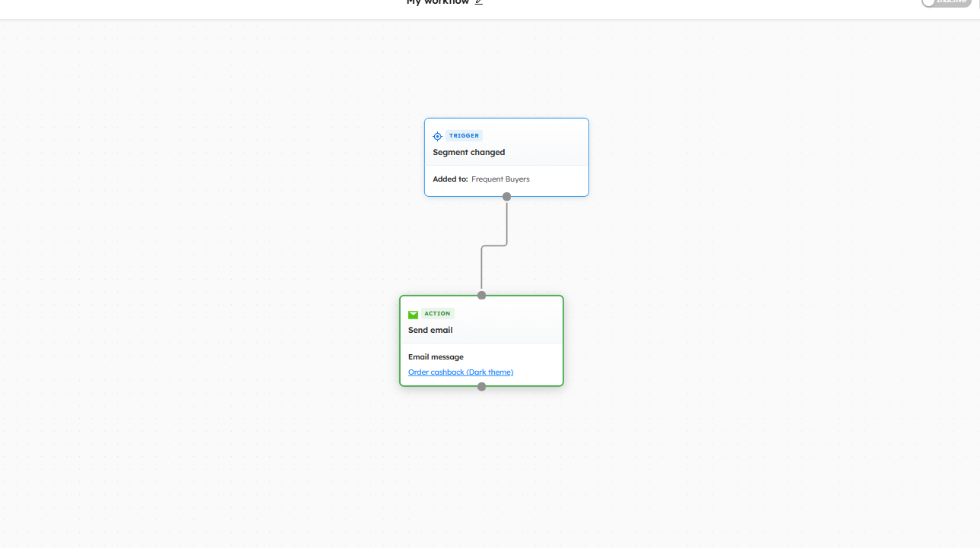The height and width of the screenshot is (548, 980).
Task: Click the Send email node's top connector
Action: tap(481, 295)
